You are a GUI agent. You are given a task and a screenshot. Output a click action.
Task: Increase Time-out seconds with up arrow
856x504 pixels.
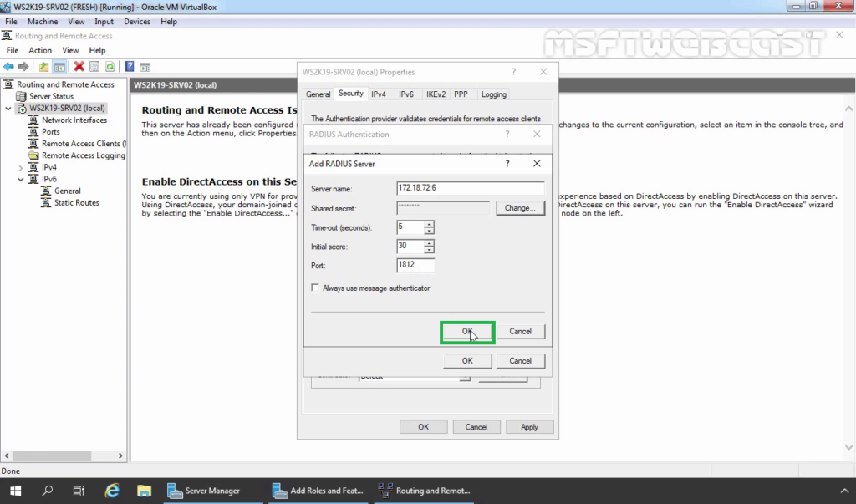click(x=429, y=224)
